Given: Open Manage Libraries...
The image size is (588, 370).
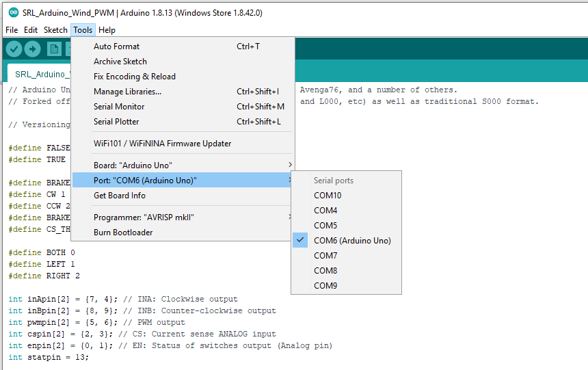Looking at the screenshot, I should point(183,92).
